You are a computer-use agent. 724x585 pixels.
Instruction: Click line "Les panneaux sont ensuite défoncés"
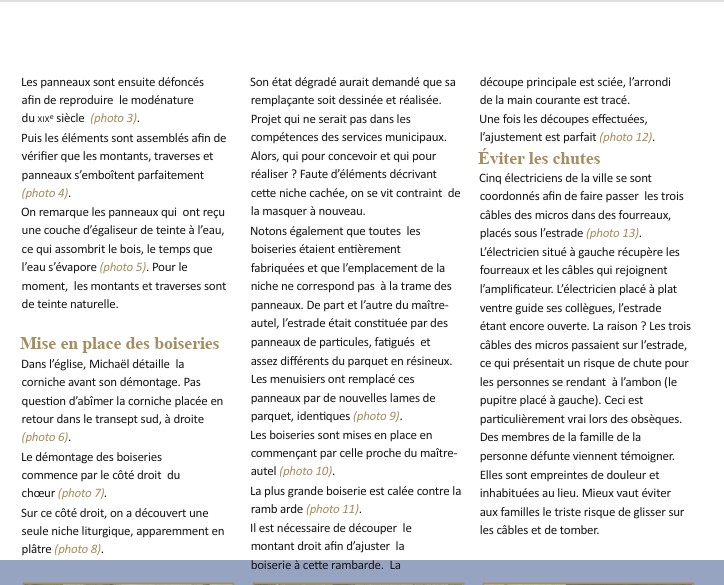(x=113, y=82)
